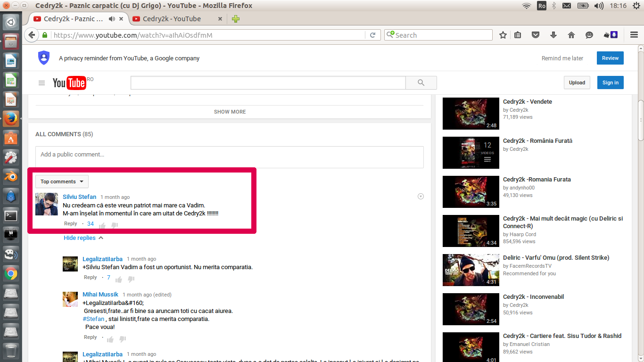Click the Hello chat smiley icon
This screenshot has height=362, width=644.
click(x=589, y=35)
